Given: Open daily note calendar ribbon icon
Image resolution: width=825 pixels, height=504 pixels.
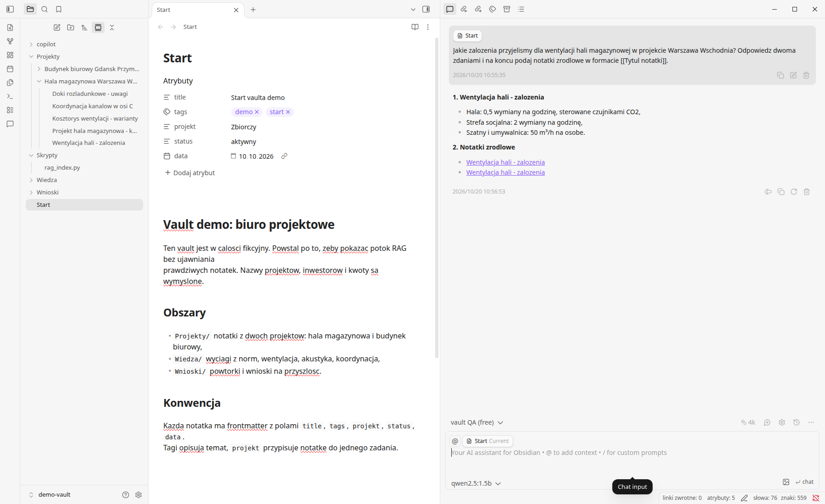Looking at the screenshot, I should coord(10,69).
